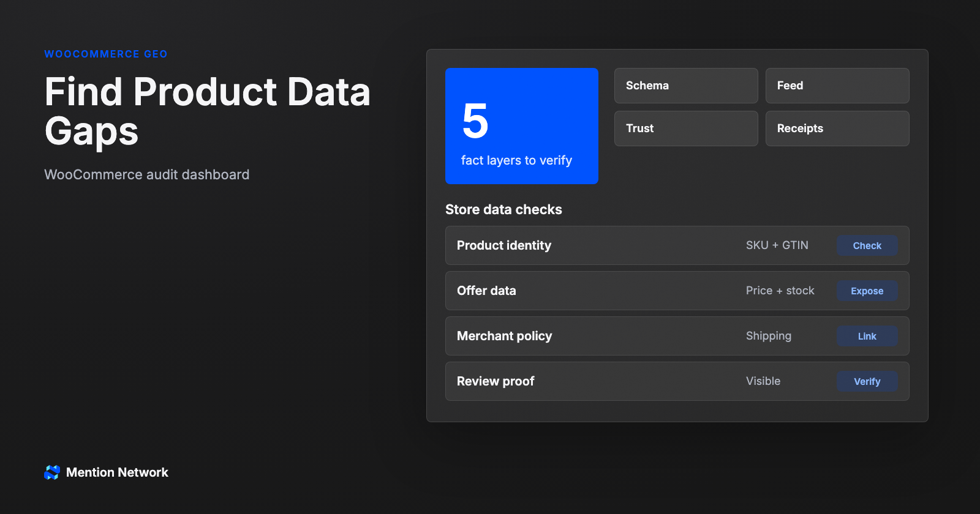Screen dimensions: 980x514
Task: Select the Product identity row label
Action: pos(504,245)
